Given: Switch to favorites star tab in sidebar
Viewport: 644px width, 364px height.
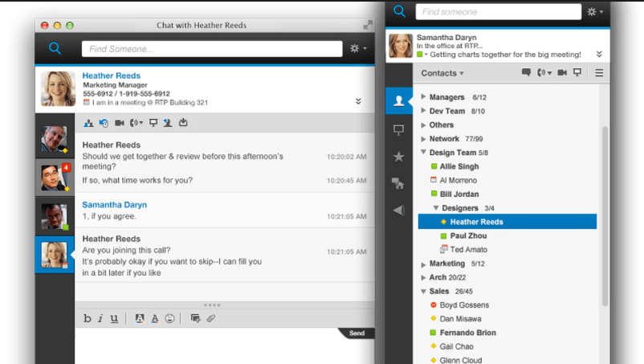Looking at the screenshot, I should pos(398,157).
